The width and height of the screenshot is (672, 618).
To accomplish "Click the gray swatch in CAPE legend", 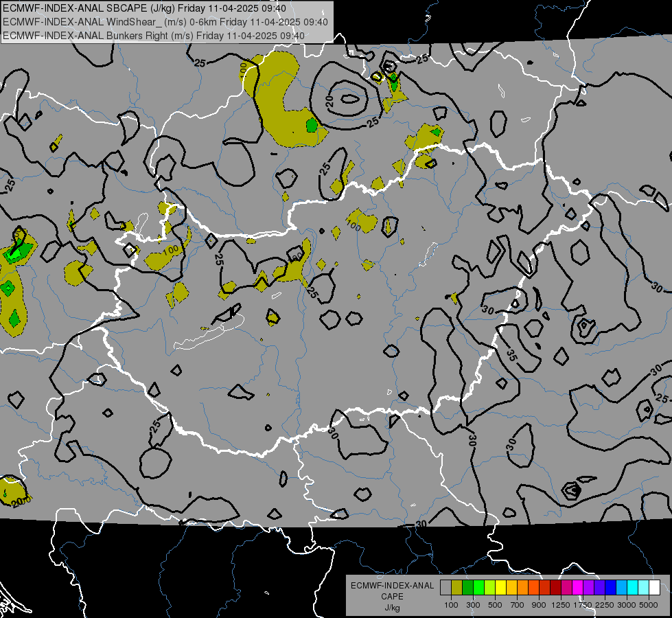I will pos(445,588).
